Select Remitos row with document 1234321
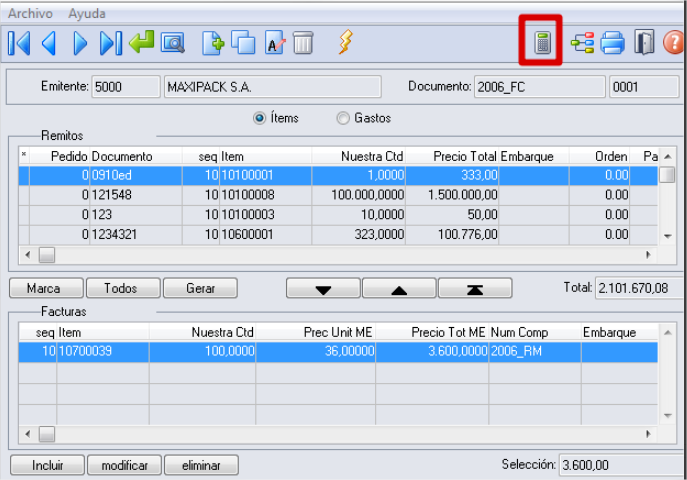This screenshot has height=480, width=687. [x=338, y=234]
